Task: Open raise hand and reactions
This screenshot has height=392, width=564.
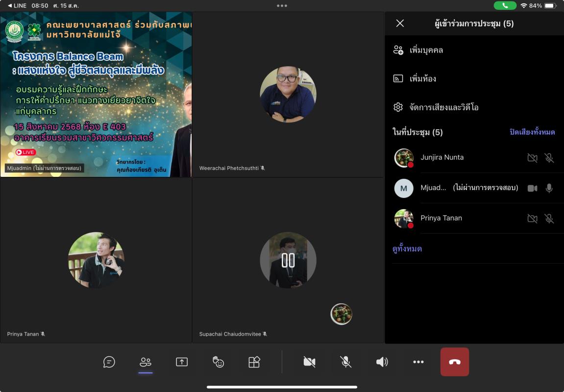Action: (x=218, y=362)
